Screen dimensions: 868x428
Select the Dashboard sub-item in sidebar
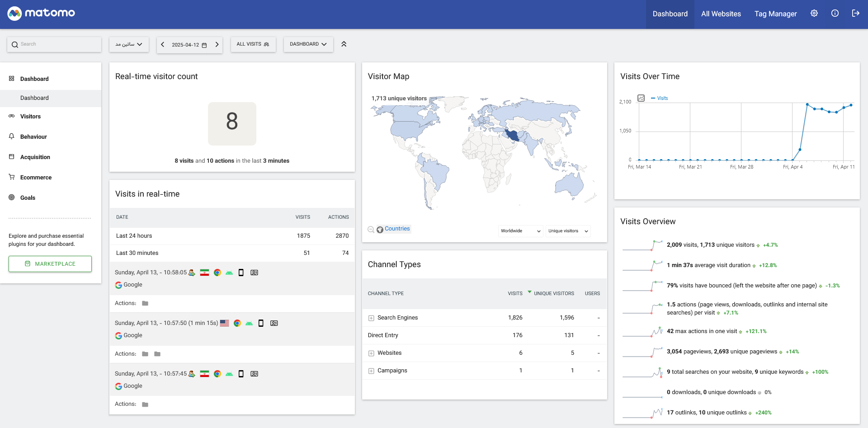click(x=51, y=98)
